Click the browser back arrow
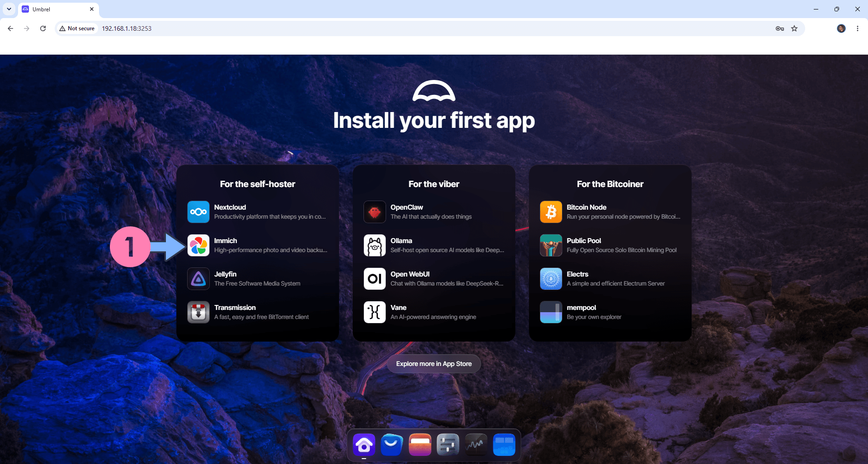 point(10,28)
